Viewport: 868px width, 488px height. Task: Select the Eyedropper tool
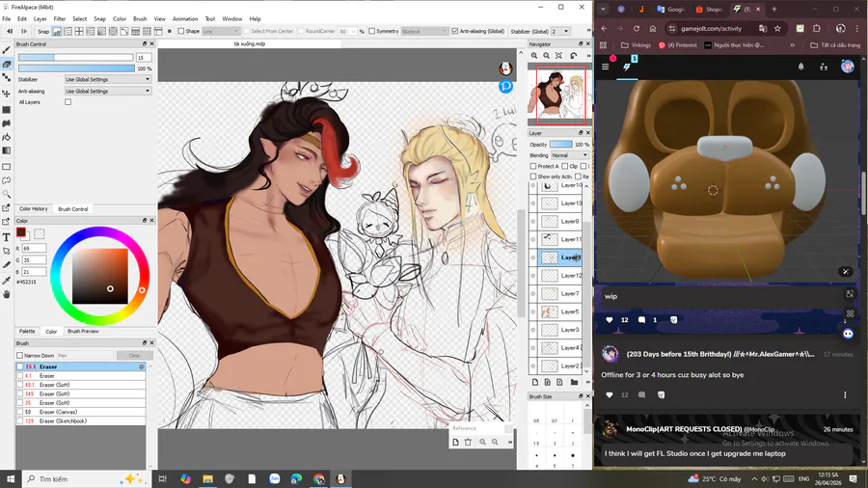click(x=7, y=281)
